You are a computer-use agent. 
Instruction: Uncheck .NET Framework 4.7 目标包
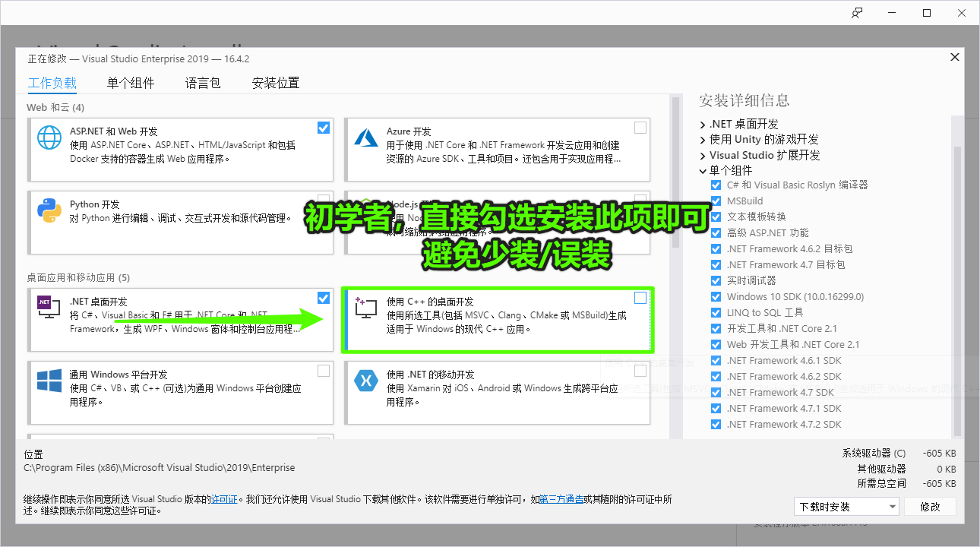click(x=716, y=265)
